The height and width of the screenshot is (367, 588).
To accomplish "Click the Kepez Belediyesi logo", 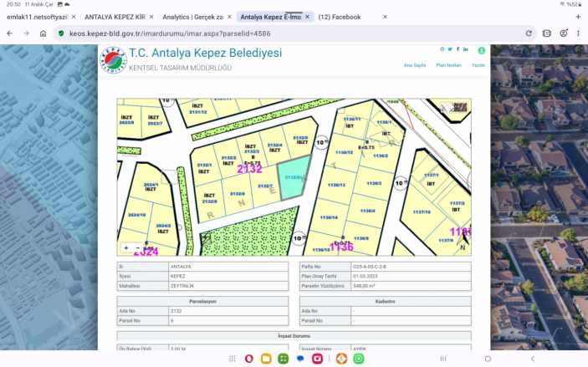I will [x=113, y=59].
